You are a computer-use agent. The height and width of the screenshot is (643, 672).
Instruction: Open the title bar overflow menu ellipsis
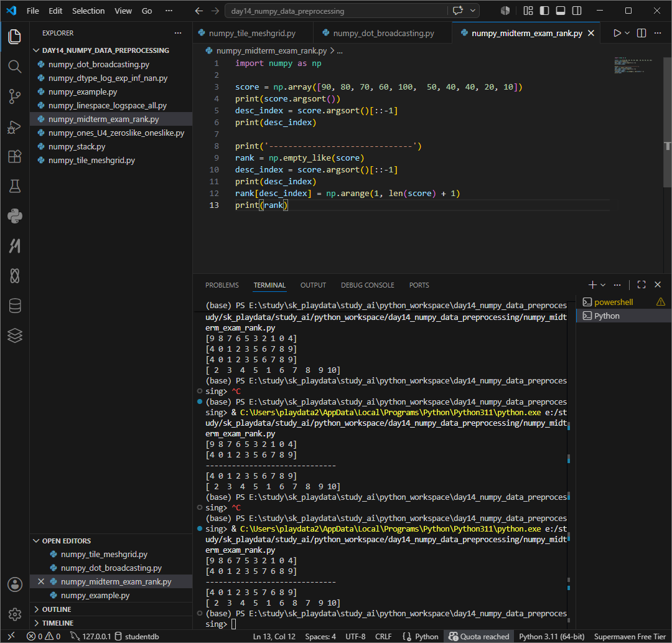click(169, 11)
